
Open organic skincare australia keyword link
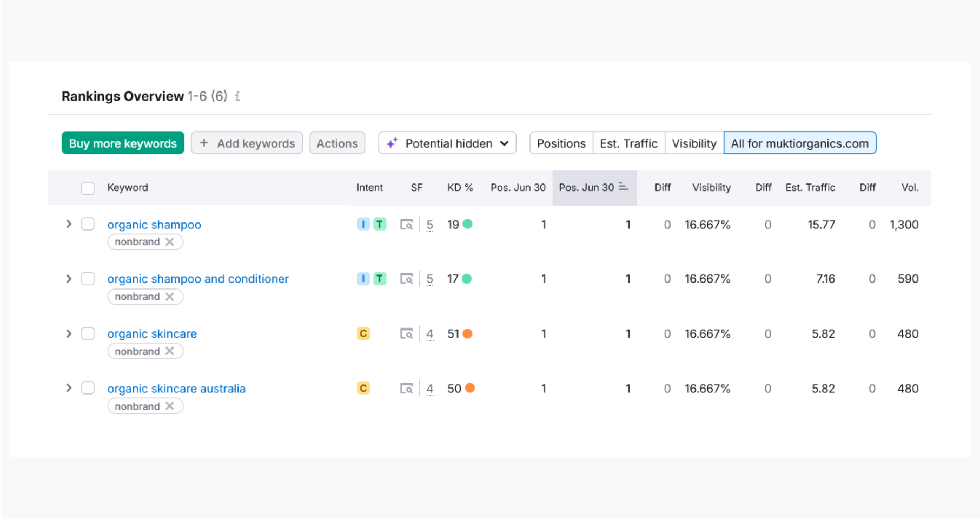pos(176,389)
